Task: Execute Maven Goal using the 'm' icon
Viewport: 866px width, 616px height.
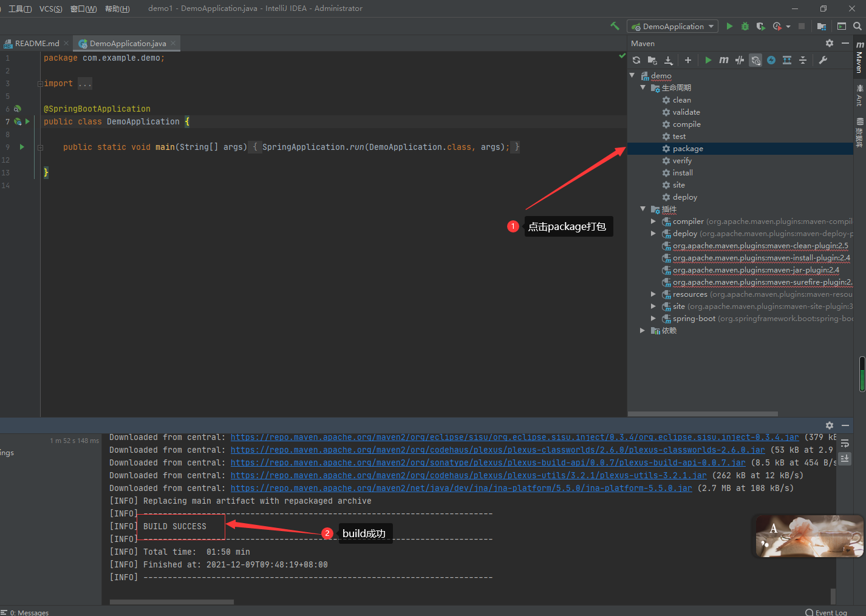Action: (723, 60)
